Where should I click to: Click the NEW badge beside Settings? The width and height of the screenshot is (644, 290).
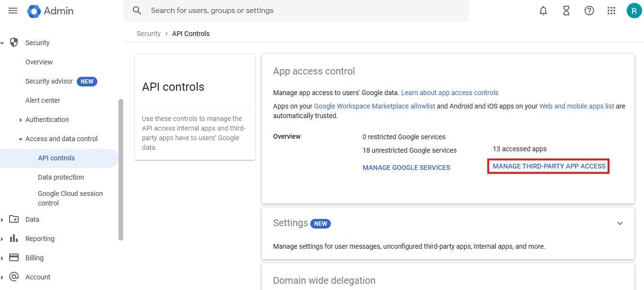tap(320, 223)
